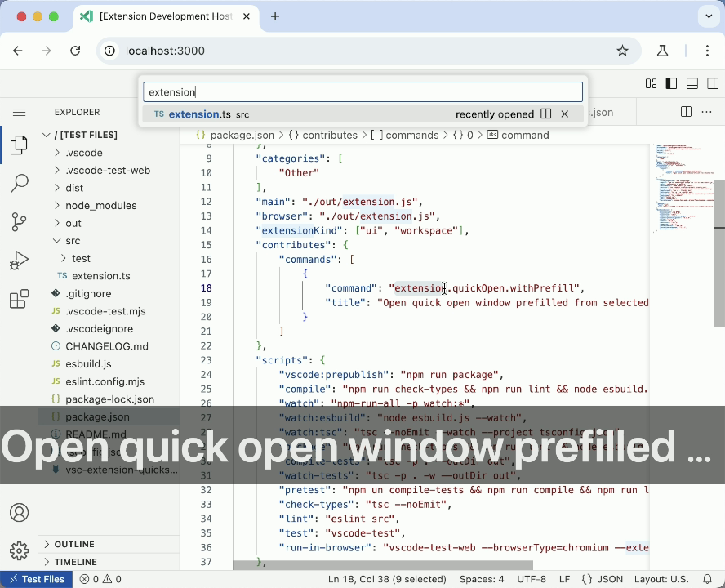The width and height of the screenshot is (725, 588).
Task: Click the quick open search input
Action: (x=362, y=92)
